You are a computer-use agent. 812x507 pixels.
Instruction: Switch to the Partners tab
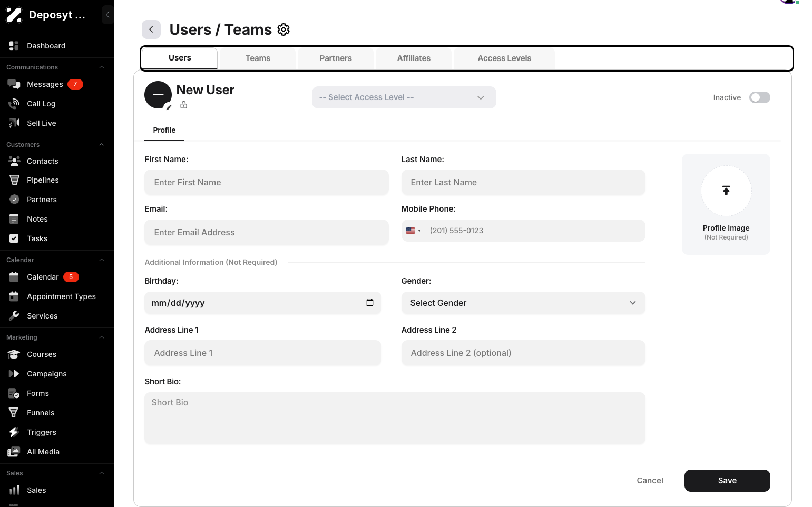pyautogui.click(x=336, y=58)
